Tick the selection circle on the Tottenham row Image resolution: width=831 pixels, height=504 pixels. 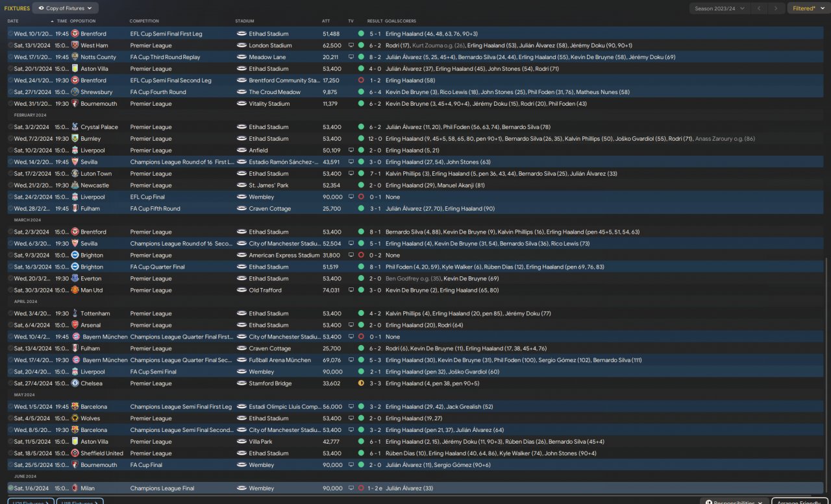point(10,313)
